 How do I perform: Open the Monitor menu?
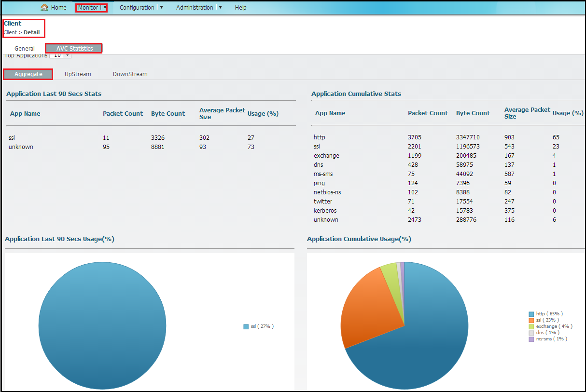coord(88,7)
